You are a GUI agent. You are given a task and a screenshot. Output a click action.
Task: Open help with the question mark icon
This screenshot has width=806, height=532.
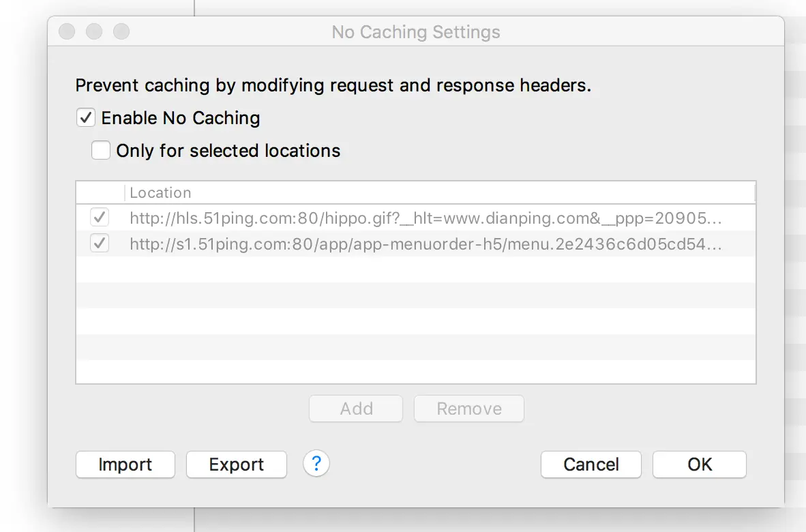click(316, 464)
